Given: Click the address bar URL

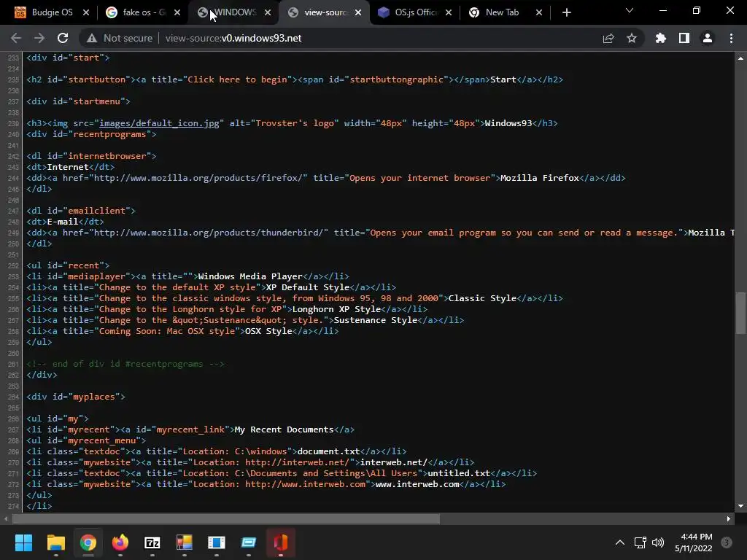Looking at the screenshot, I should click(233, 38).
